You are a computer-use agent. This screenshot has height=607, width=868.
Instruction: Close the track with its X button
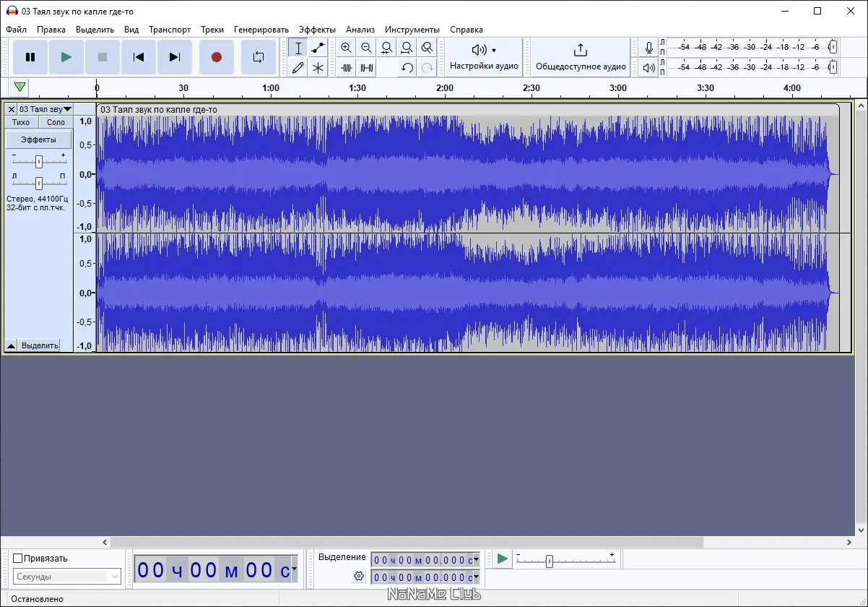coord(12,109)
